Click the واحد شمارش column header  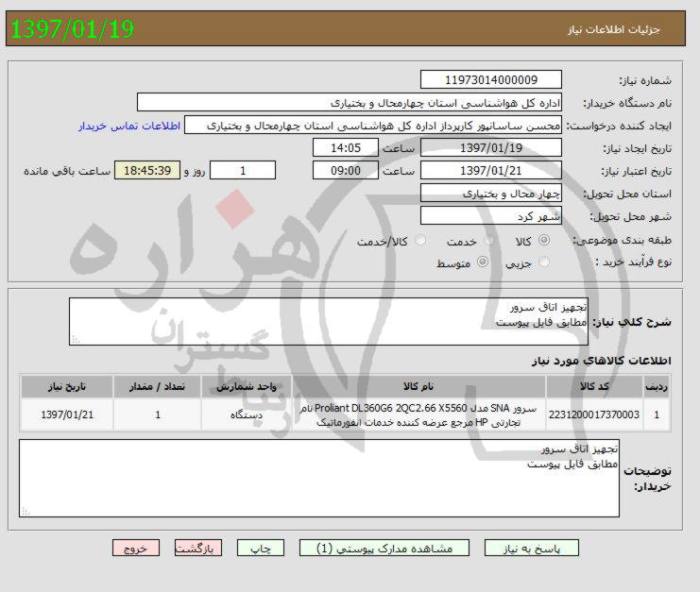tap(247, 386)
